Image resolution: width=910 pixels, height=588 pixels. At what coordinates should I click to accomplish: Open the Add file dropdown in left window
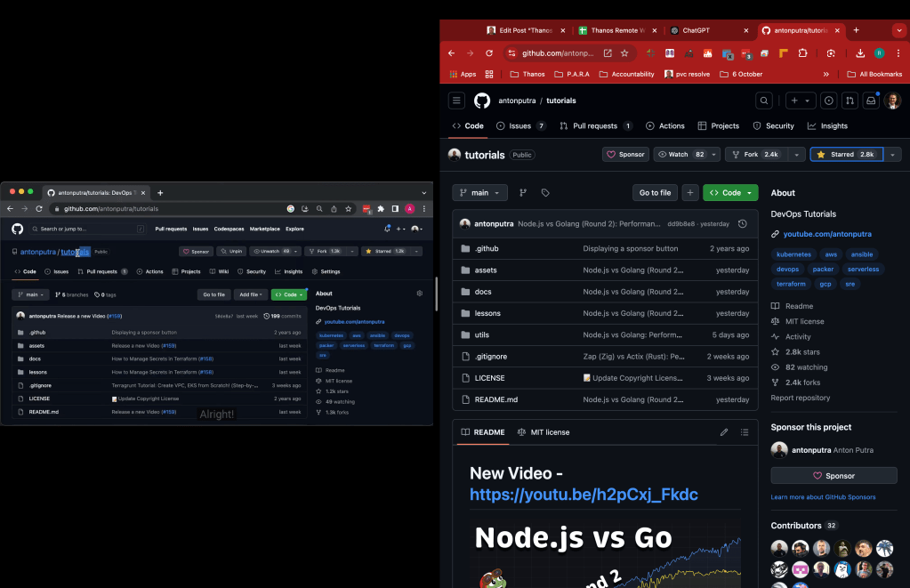pyautogui.click(x=251, y=294)
